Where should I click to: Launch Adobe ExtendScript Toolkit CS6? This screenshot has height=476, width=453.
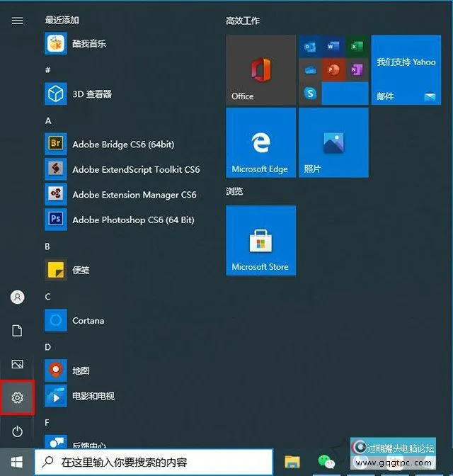(122, 169)
